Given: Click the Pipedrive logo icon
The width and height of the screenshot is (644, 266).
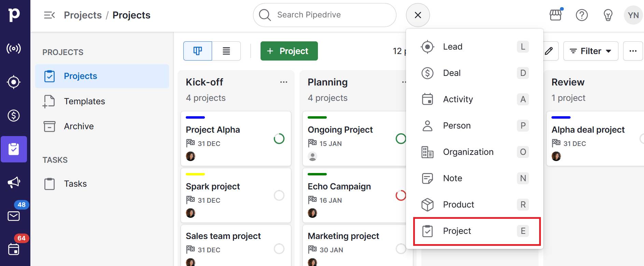Looking at the screenshot, I should (14, 15).
